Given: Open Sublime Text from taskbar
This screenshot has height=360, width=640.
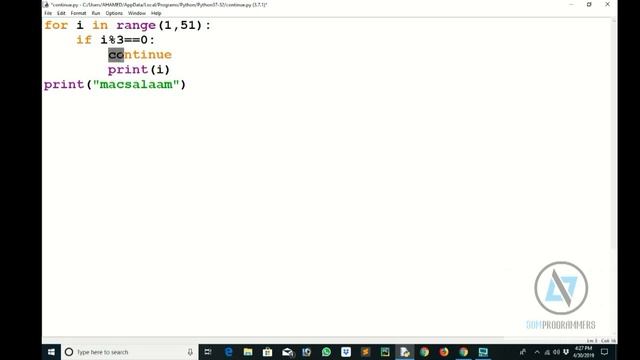Looking at the screenshot, I should (x=365, y=352).
